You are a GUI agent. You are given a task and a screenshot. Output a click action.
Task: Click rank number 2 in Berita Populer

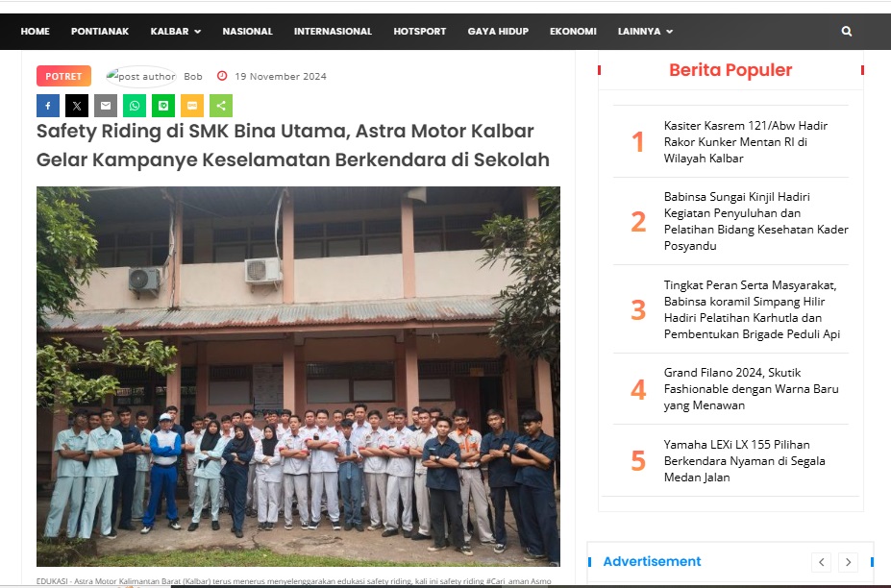pyautogui.click(x=638, y=222)
